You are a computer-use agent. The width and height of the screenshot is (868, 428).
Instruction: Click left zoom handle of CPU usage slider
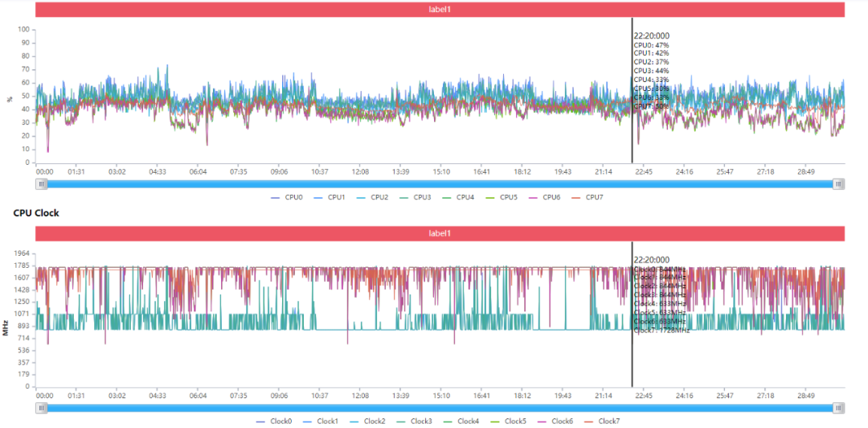pyautogui.click(x=42, y=184)
